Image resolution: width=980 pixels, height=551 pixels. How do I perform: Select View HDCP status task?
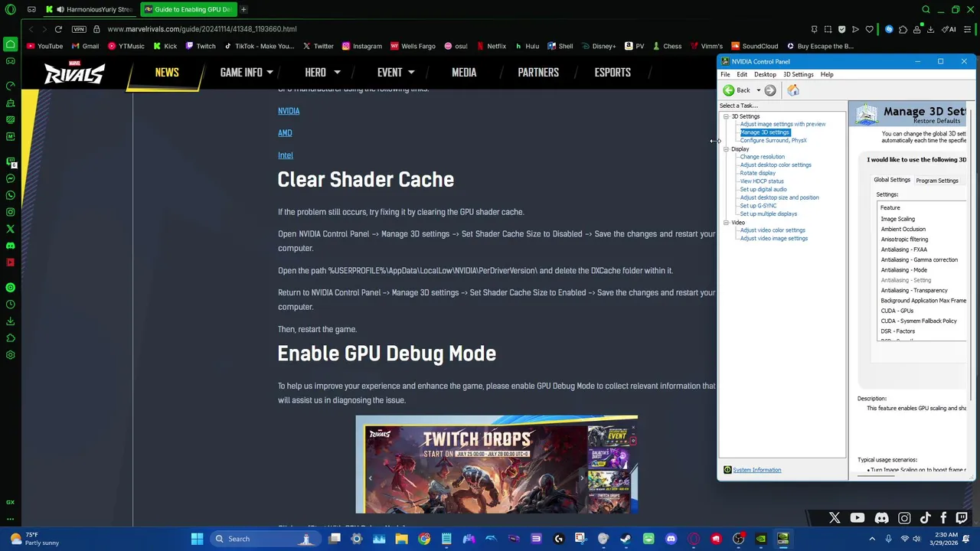click(762, 181)
